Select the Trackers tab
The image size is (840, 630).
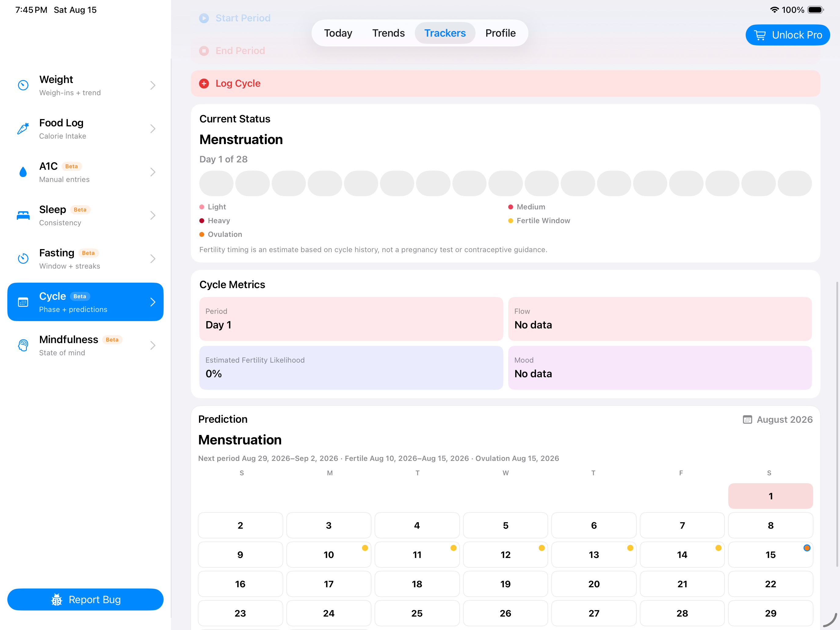click(x=445, y=33)
